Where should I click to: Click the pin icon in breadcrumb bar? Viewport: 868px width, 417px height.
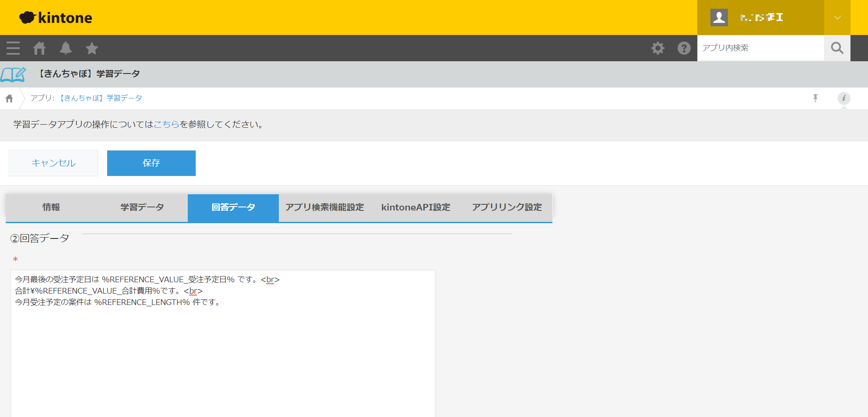[x=815, y=98]
